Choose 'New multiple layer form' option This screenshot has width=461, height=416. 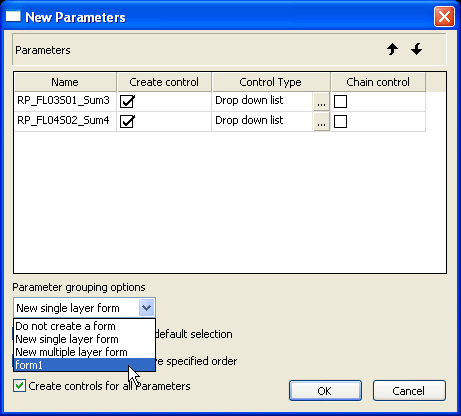pyautogui.click(x=84, y=352)
